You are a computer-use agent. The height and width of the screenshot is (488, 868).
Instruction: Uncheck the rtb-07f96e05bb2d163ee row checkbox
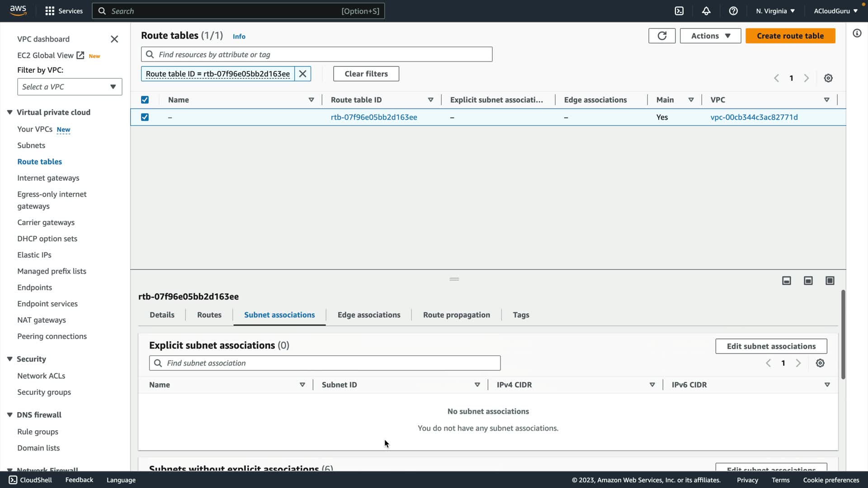[x=145, y=117]
